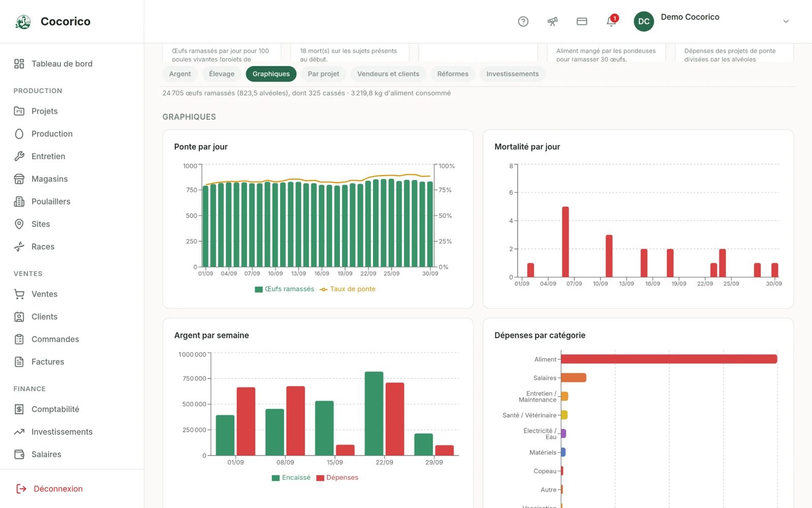
Task: Click the Salaires expense bar
Action: pyautogui.click(x=573, y=378)
